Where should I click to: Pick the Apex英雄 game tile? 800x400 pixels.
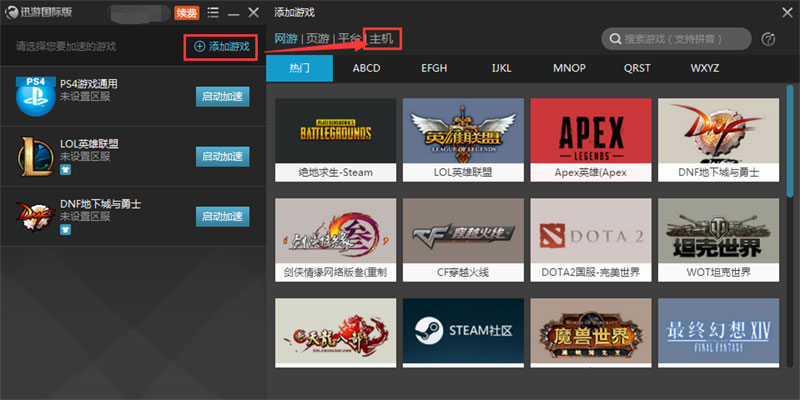(x=591, y=140)
